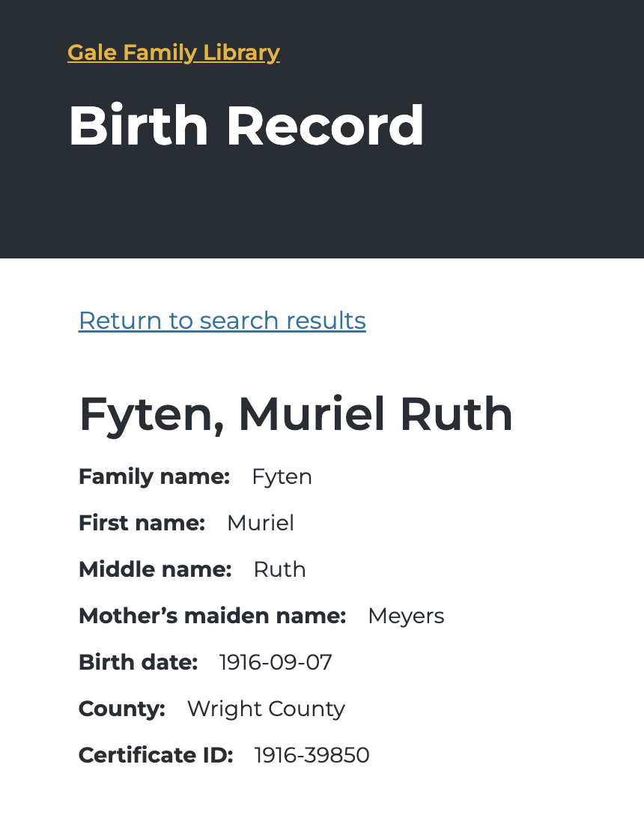Click the Middle name label

tap(155, 569)
